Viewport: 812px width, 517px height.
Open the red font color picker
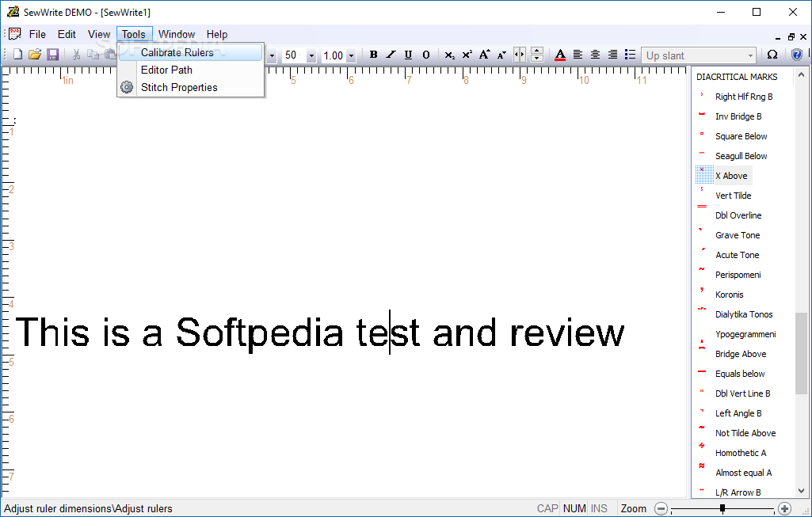click(560, 55)
